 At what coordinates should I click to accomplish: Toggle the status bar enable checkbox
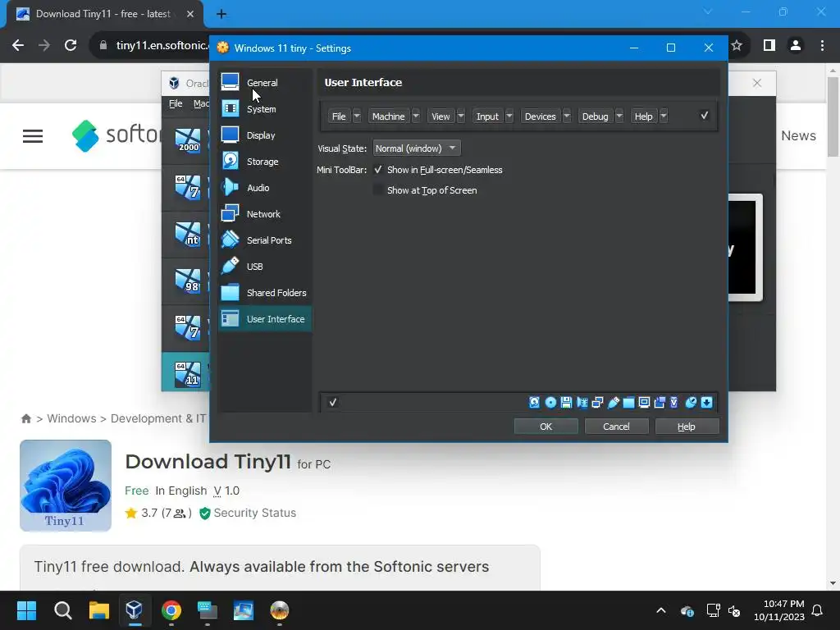(x=333, y=402)
